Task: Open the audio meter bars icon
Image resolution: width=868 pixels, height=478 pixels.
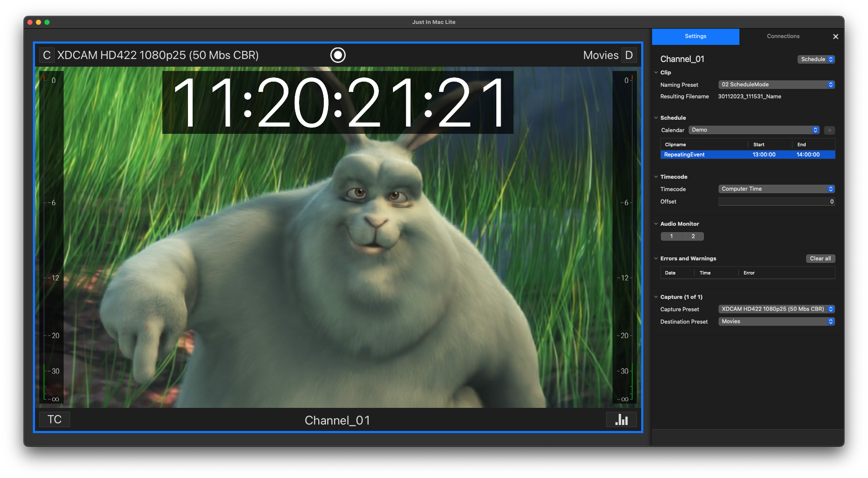Action: (622, 420)
